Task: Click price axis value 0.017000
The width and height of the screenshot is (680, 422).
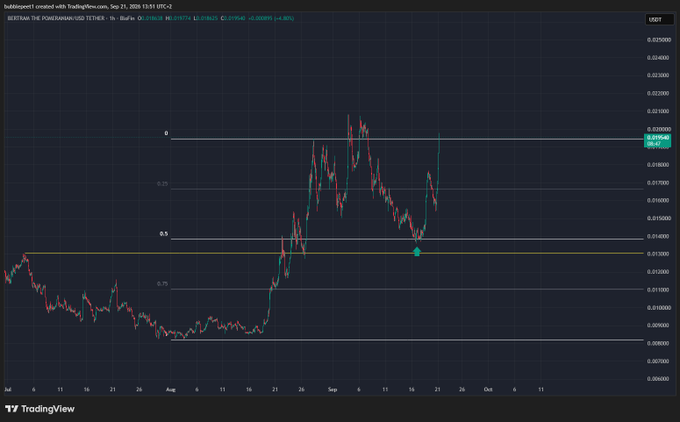Action: click(x=658, y=183)
